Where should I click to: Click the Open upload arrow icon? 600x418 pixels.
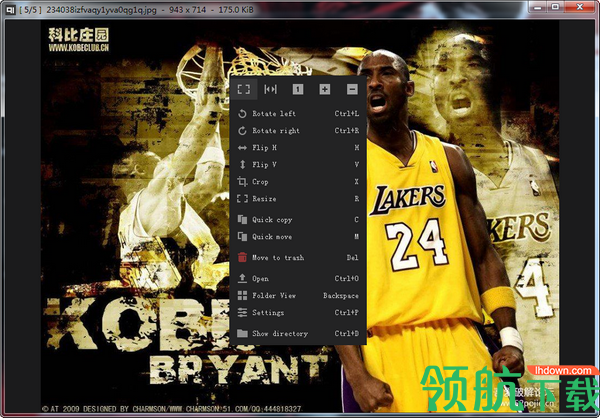pyautogui.click(x=242, y=278)
